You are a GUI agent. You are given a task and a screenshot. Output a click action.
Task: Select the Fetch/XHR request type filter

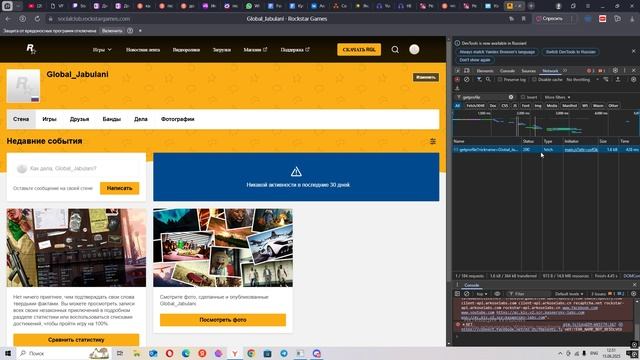[475, 106]
